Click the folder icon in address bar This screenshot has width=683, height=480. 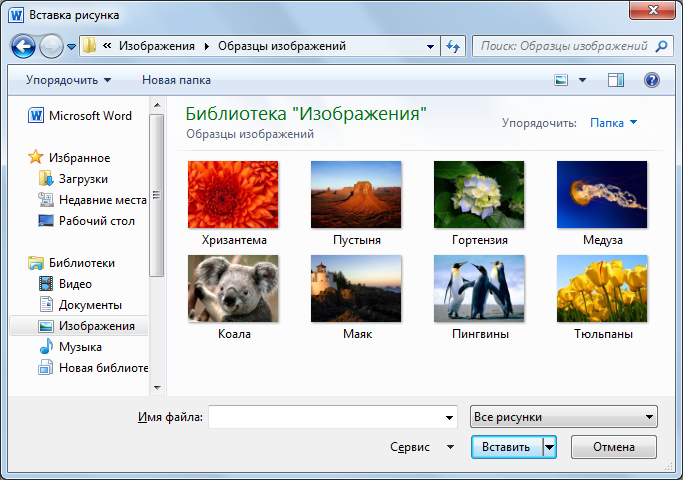[89, 46]
